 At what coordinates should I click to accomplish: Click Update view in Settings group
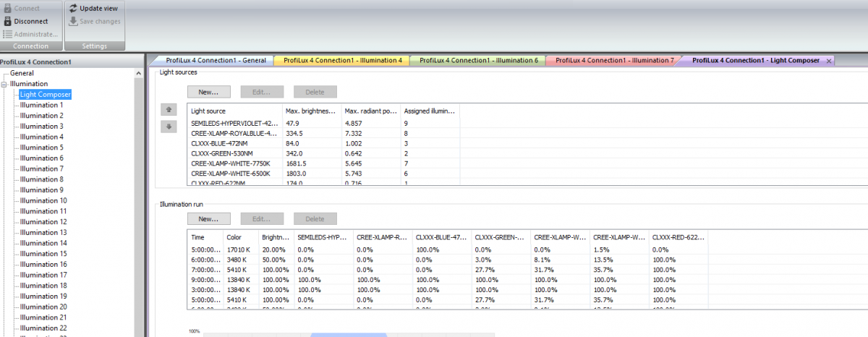click(x=94, y=8)
